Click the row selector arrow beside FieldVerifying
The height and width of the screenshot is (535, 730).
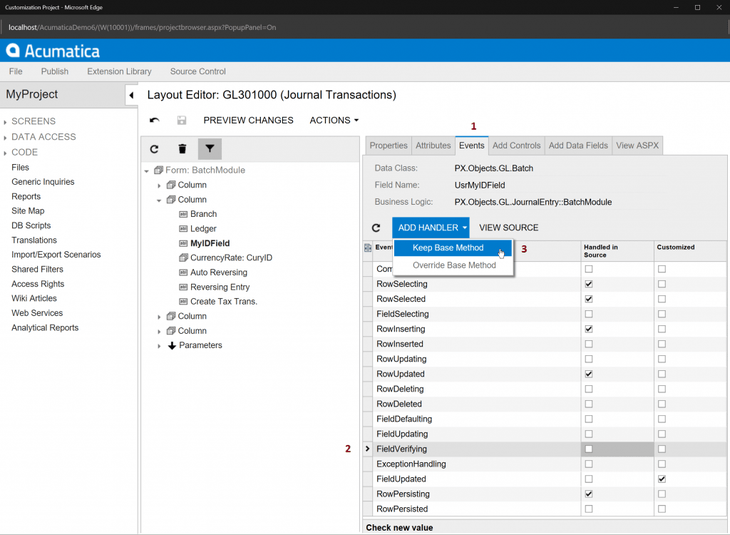[367, 449]
